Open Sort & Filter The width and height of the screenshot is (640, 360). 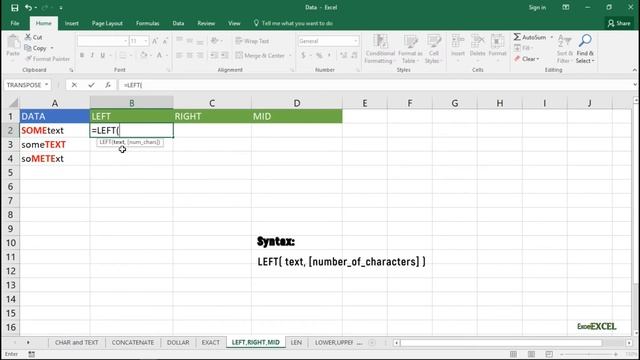click(564, 49)
